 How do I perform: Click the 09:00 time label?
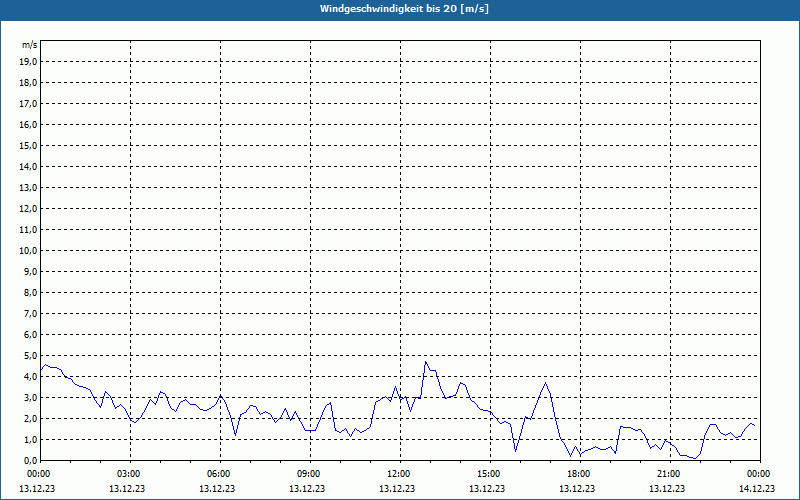(x=310, y=474)
